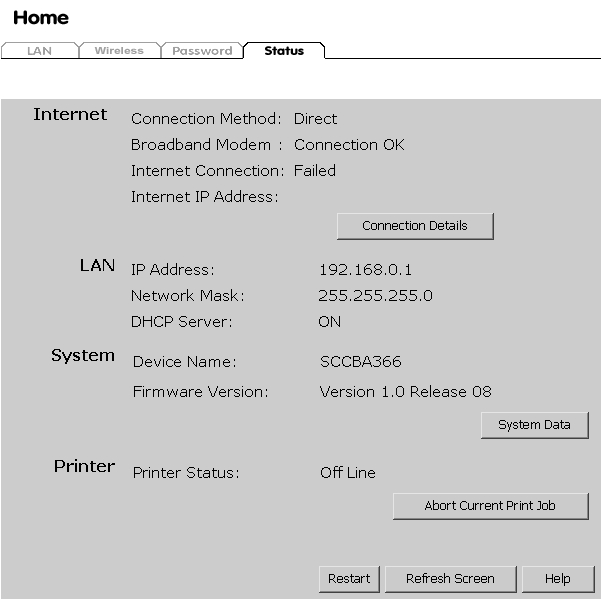
Task: Open the Help page
Action: click(x=558, y=579)
